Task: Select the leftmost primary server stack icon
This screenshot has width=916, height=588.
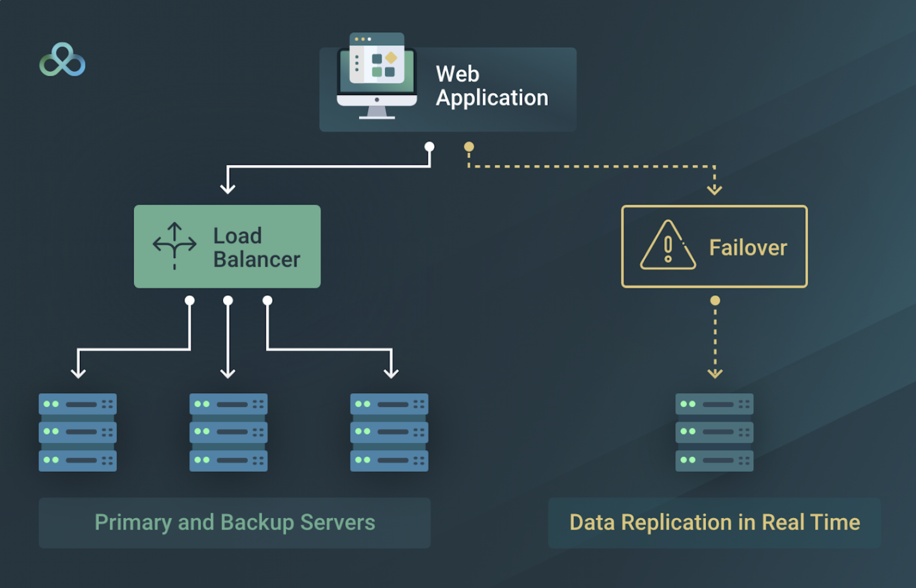Action: [77, 433]
